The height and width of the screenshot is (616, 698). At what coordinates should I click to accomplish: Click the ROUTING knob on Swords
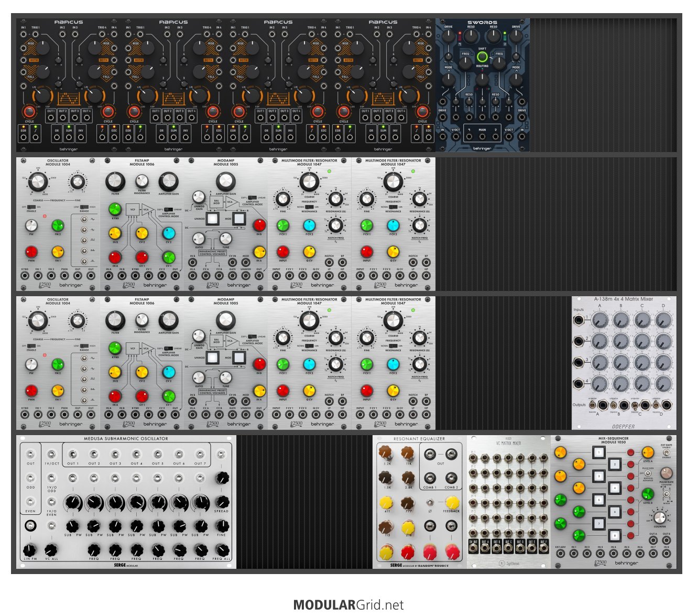482,79
